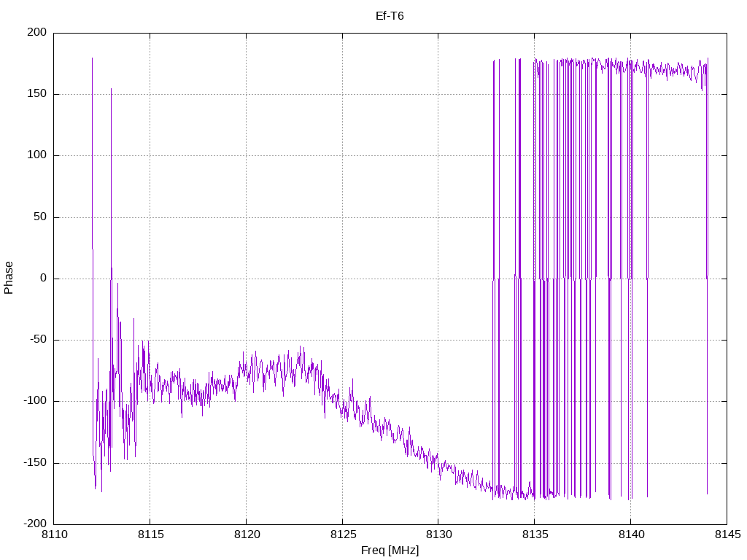Click the y-axis tick label -50
The image size is (747, 560).
click(39, 340)
